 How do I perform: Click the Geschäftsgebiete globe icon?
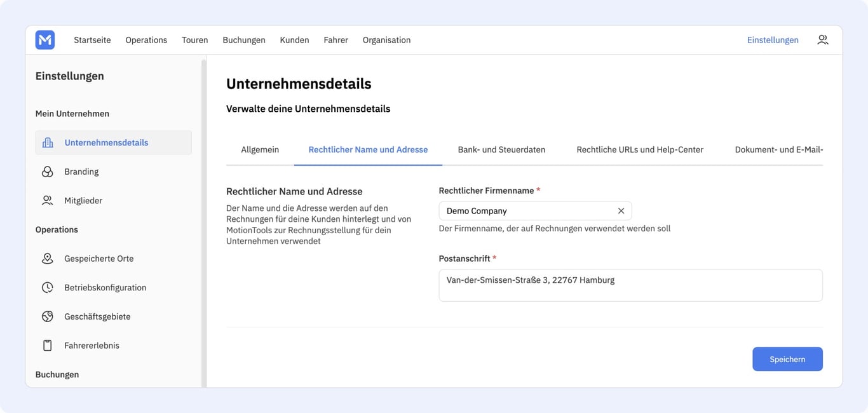pyautogui.click(x=48, y=316)
